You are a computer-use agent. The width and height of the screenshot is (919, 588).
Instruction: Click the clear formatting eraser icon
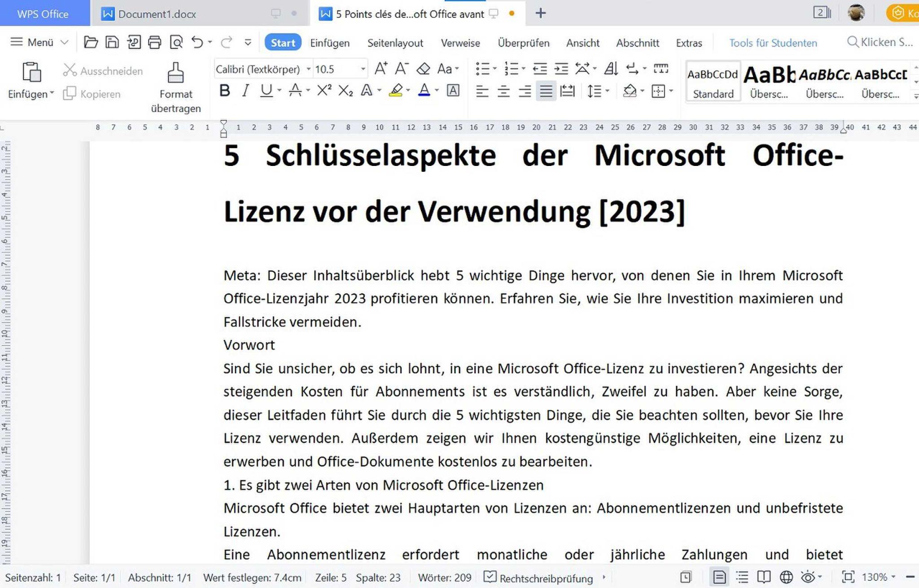tap(423, 69)
